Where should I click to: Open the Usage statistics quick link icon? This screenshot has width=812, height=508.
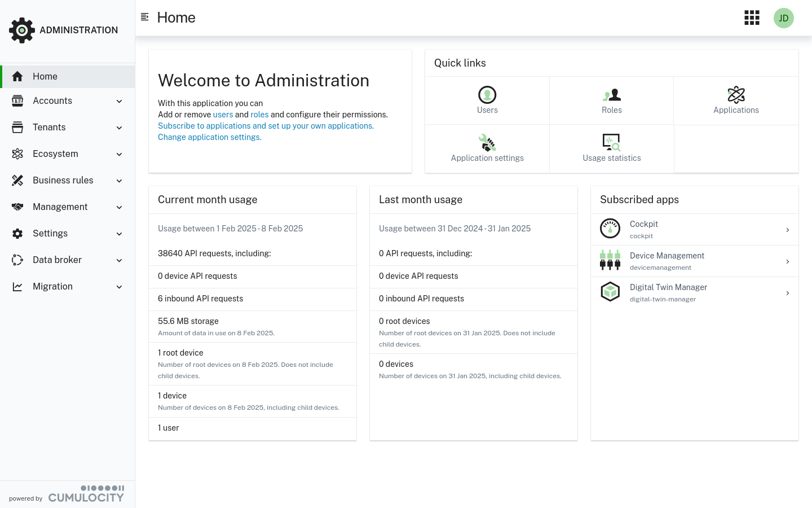pos(611,143)
